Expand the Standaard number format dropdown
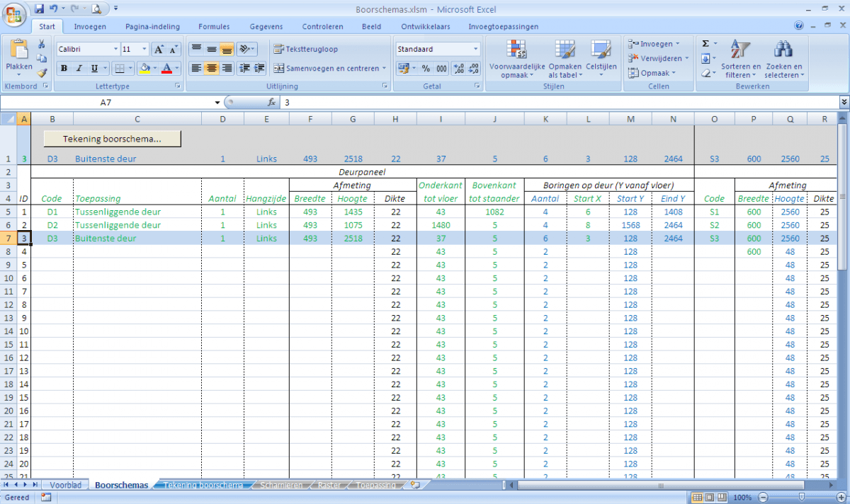 [x=476, y=50]
